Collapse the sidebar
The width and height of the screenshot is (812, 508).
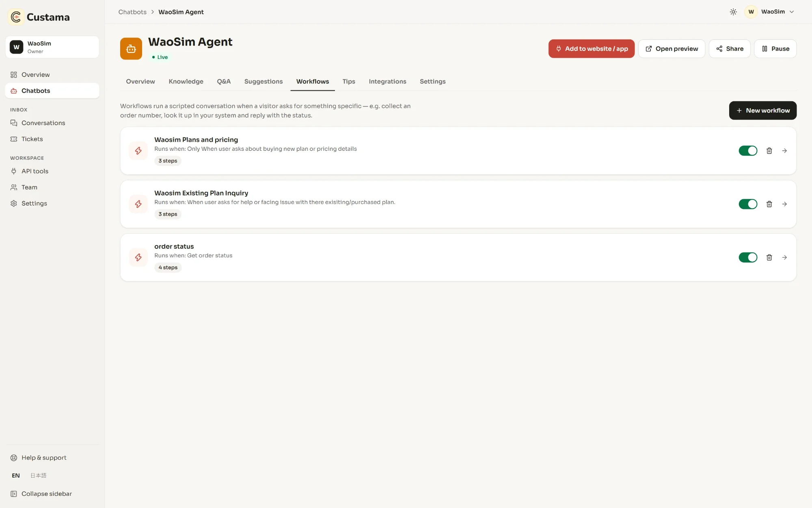(x=52, y=494)
